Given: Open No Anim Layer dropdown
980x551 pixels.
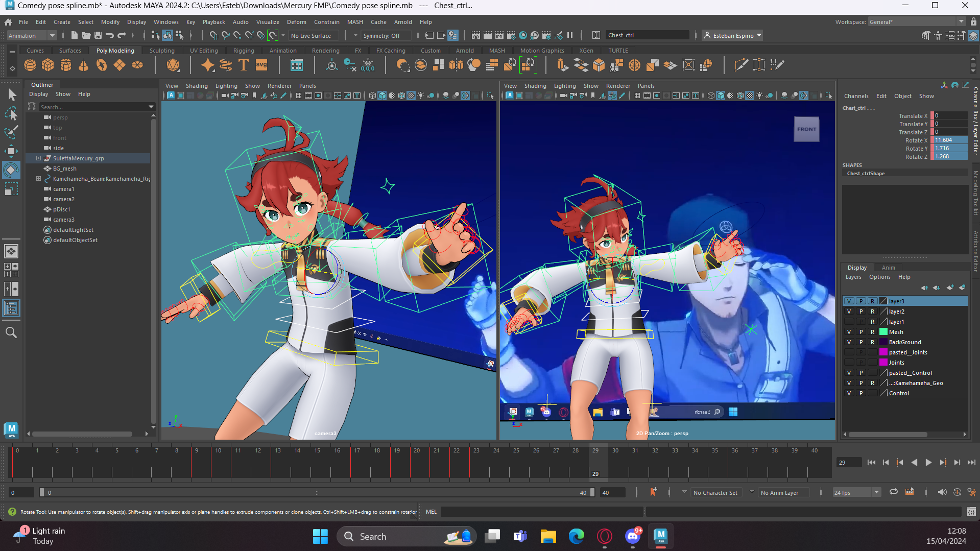Looking at the screenshot, I should (784, 492).
